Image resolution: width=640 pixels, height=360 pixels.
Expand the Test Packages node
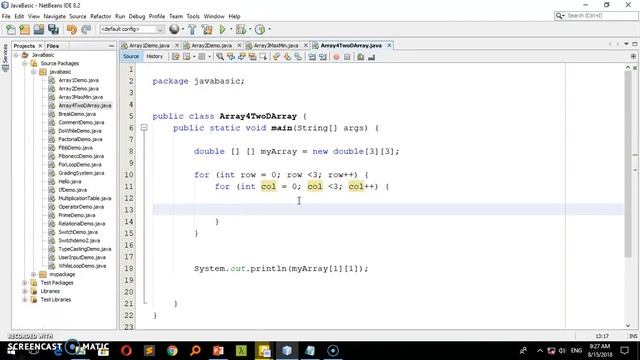tap(25, 283)
